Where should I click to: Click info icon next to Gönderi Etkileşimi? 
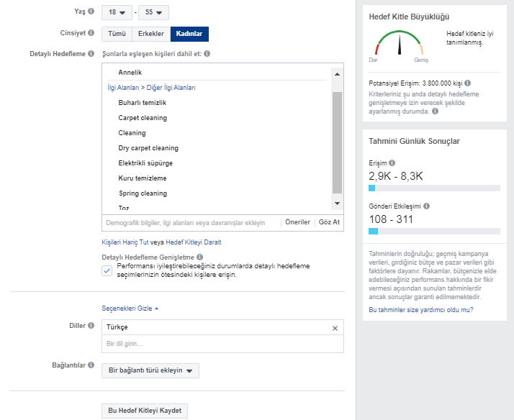click(426, 206)
